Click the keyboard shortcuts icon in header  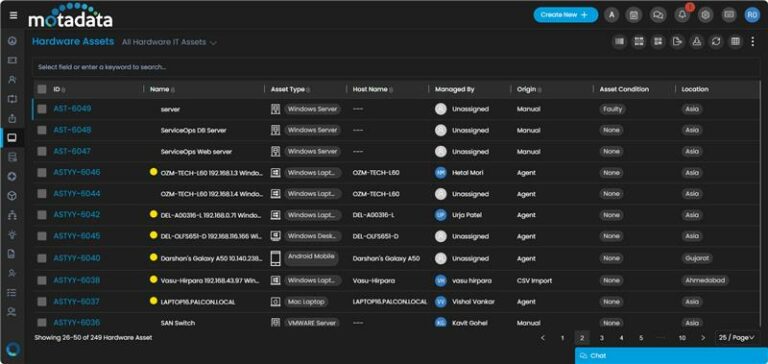pos(729,15)
